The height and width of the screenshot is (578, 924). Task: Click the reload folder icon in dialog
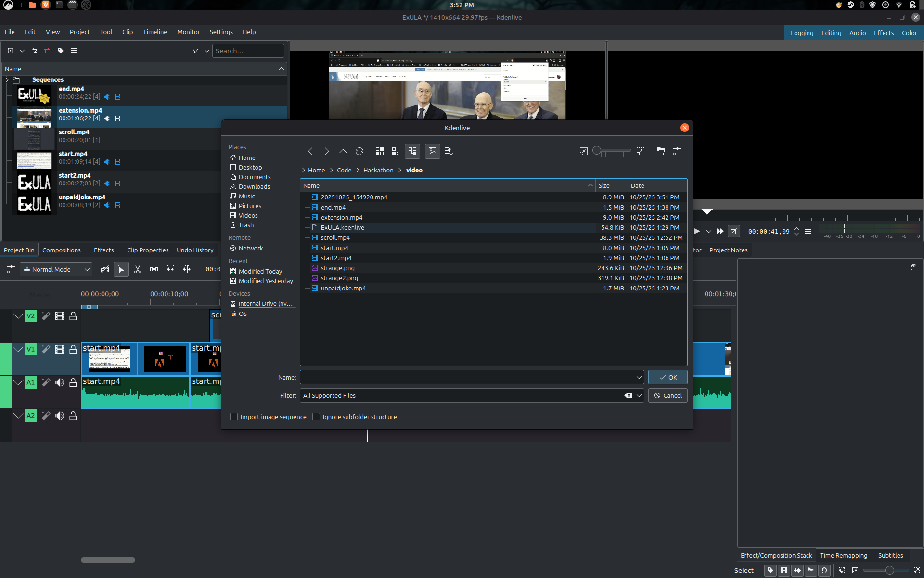(x=359, y=151)
